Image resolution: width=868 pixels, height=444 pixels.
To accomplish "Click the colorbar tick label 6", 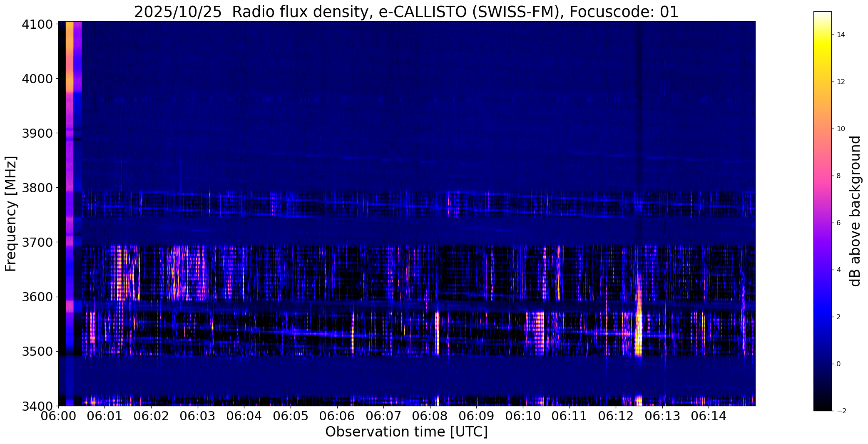I will [x=838, y=223].
